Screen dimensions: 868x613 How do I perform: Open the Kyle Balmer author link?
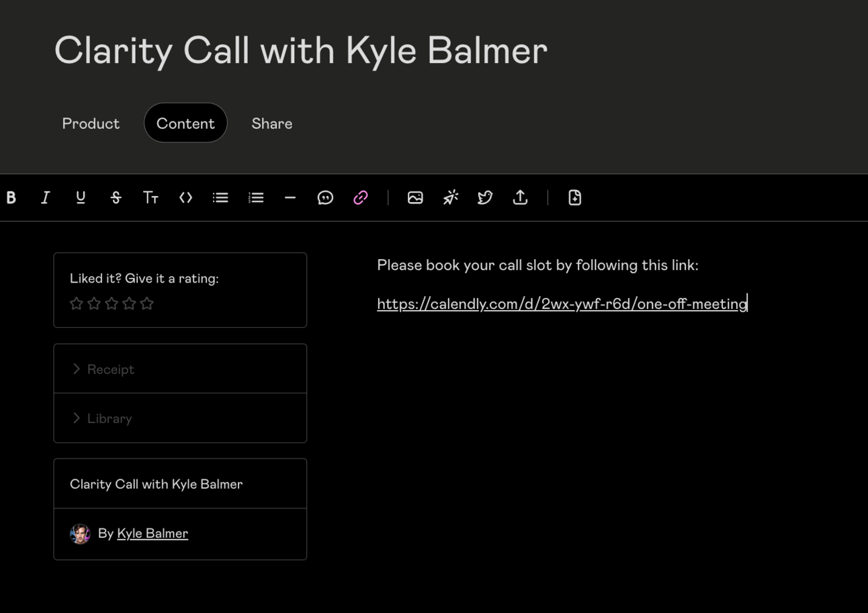[153, 533]
